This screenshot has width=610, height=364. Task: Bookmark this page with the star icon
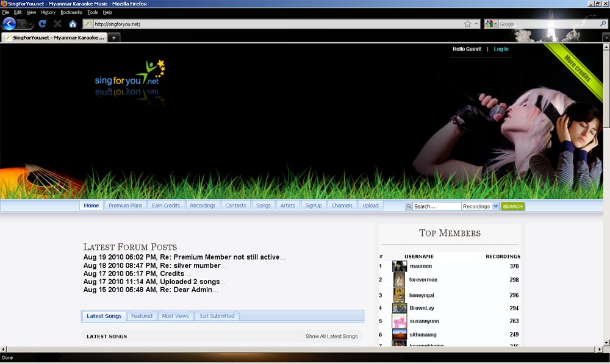pos(467,24)
